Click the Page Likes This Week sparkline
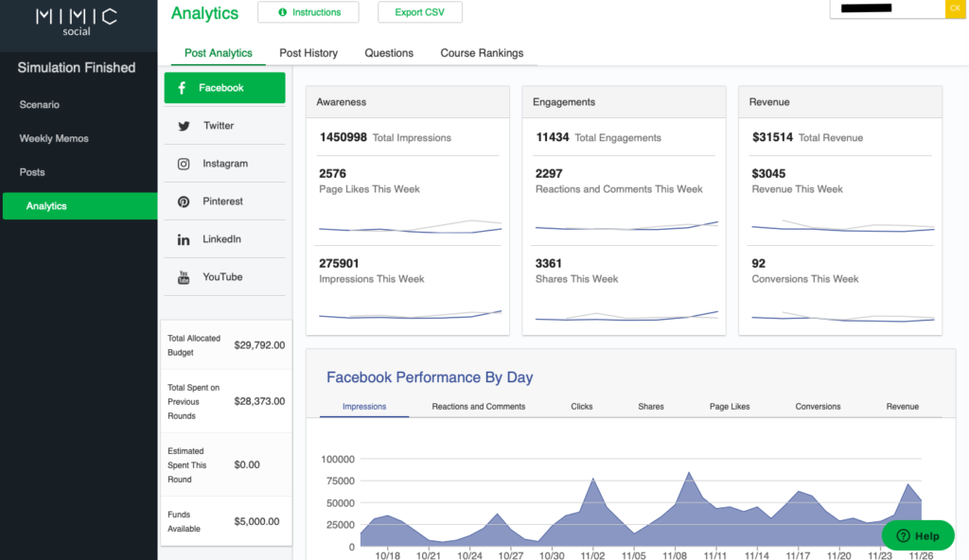 pyautogui.click(x=410, y=227)
